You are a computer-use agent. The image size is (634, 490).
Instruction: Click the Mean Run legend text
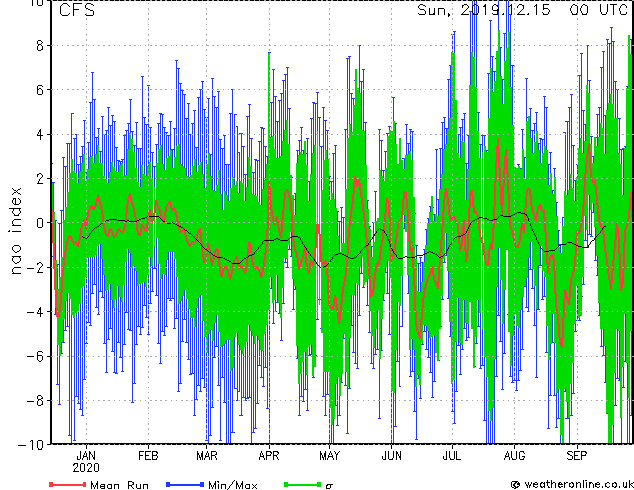click(x=119, y=485)
